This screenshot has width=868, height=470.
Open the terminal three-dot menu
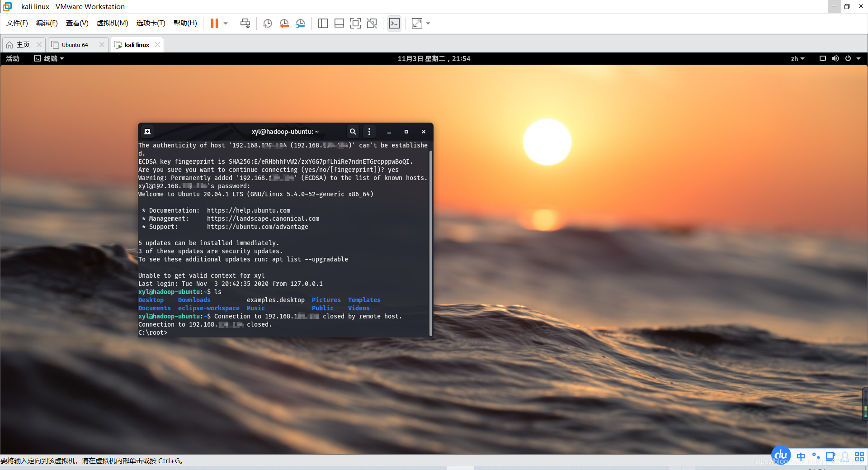coord(369,132)
